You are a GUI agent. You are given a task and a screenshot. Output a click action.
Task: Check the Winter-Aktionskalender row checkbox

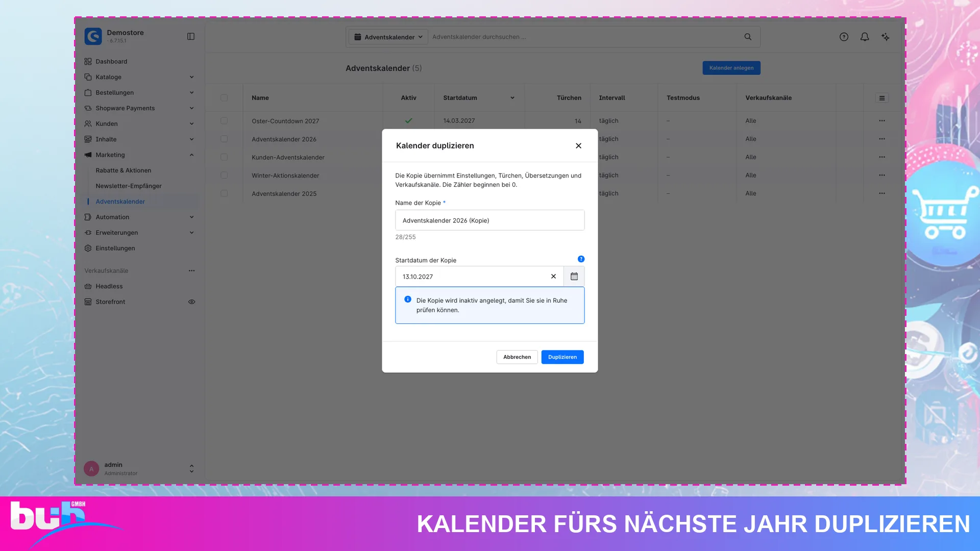(224, 175)
